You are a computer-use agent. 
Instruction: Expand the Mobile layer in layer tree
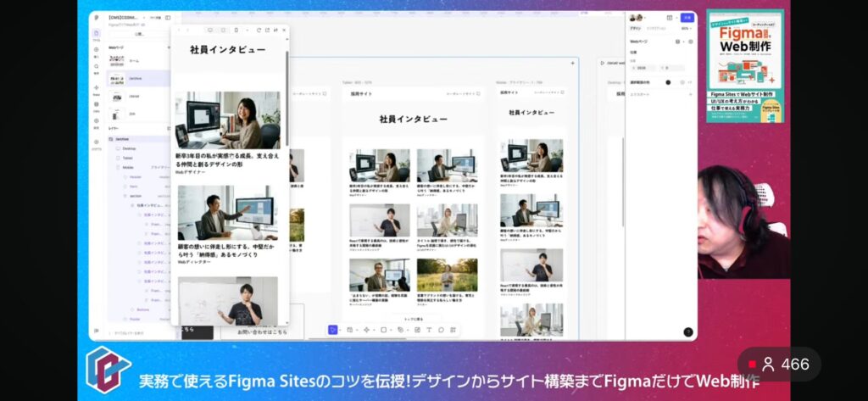(x=116, y=168)
